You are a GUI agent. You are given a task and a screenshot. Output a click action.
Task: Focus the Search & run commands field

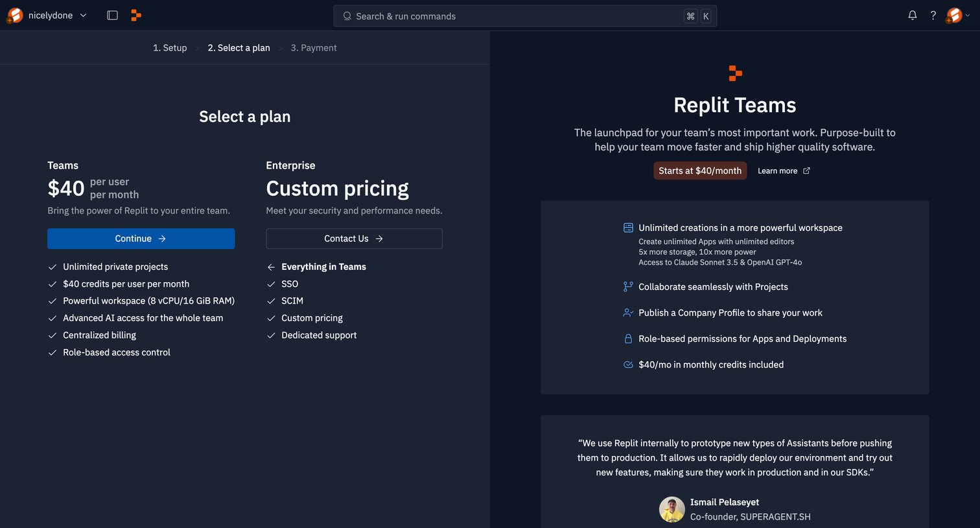coord(525,16)
